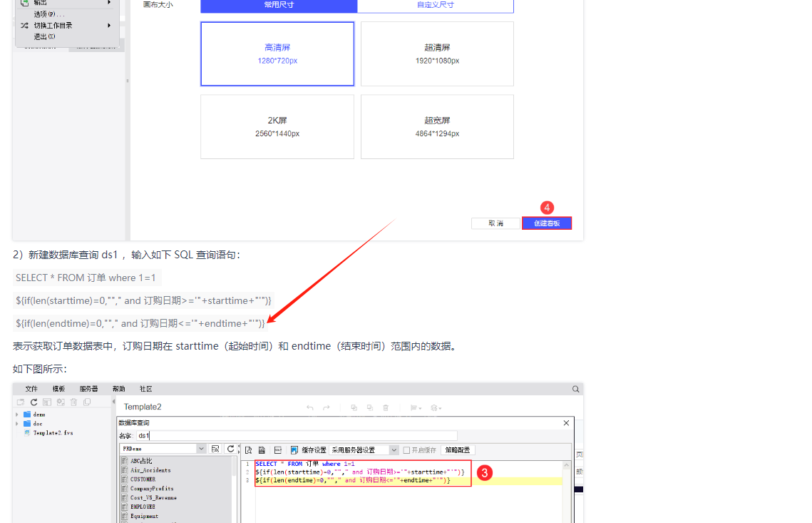
Task: Click the redo arrow beside Template2
Action: (327, 408)
